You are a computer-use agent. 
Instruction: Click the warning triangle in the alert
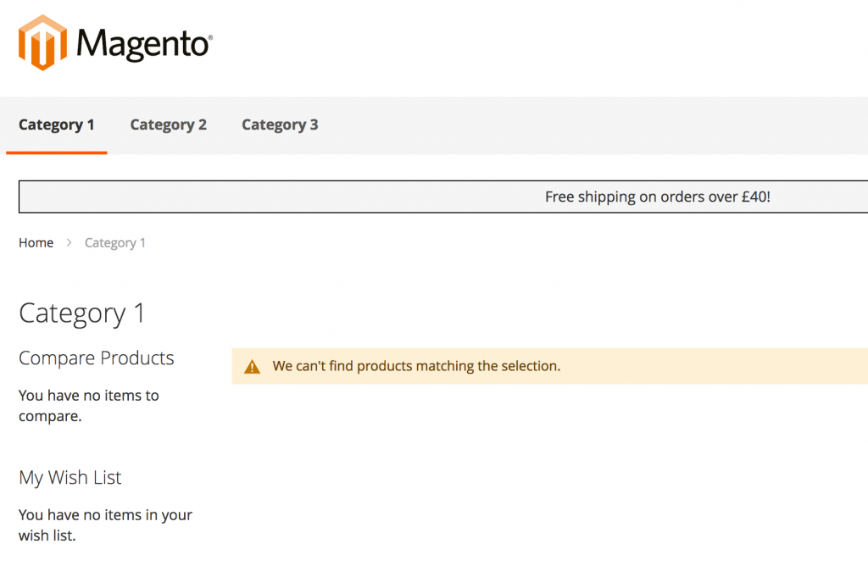pyautogui.click(x=252, y=365)
